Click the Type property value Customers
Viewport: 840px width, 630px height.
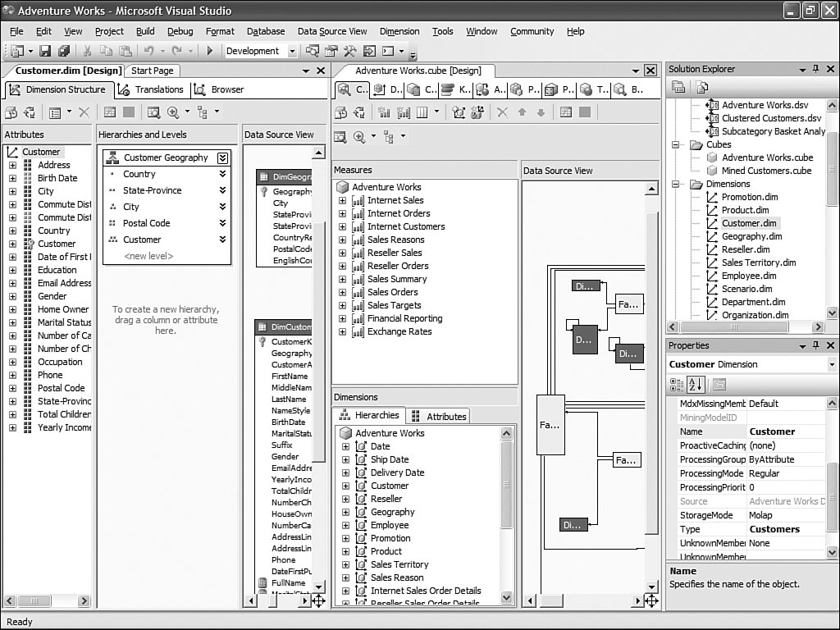click(785, 529)
